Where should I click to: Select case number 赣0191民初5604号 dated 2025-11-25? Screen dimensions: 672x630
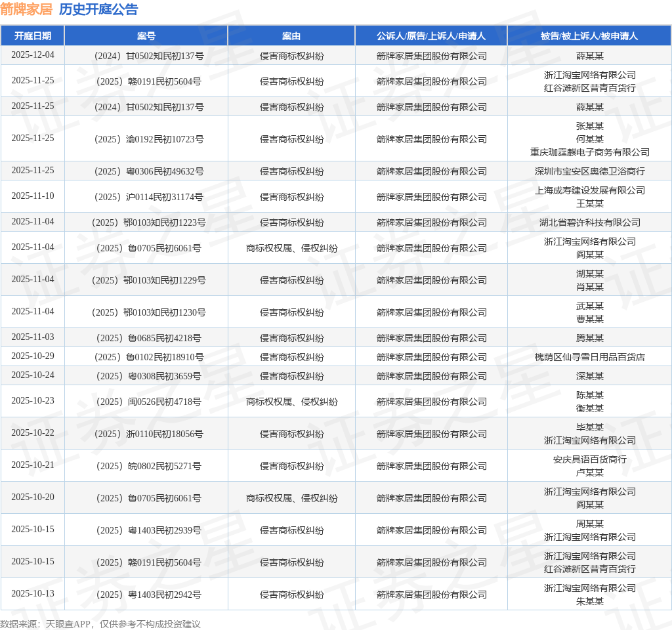[x=149, y=81]
